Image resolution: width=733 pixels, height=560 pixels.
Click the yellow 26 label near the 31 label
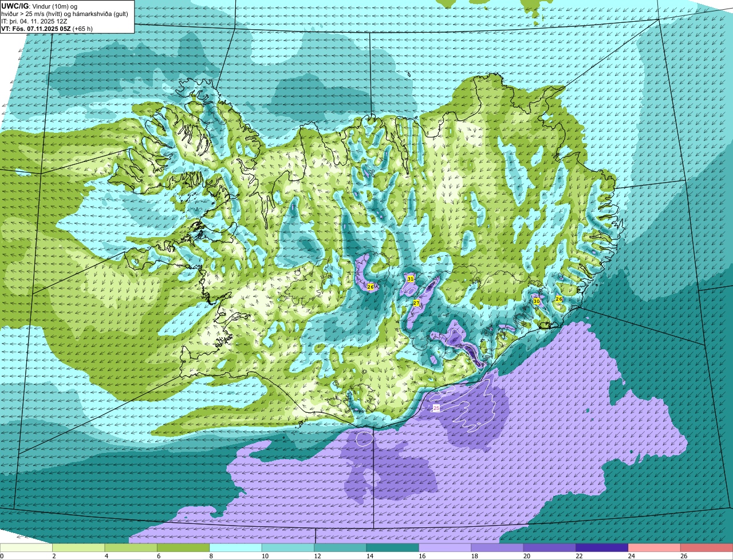pyautogui.click(x=371, y=286)
